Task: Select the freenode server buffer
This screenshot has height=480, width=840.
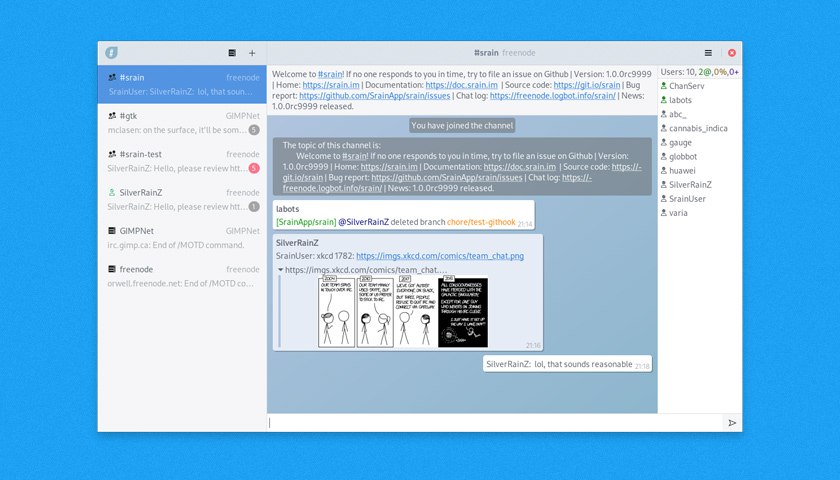Action: pos(182,276)
